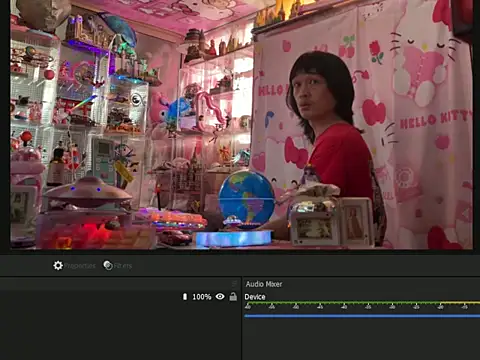This screenshot has width=480, height=360.
Task: Adjust the blue Device volume slider
Action: click(x=362, y=315)
